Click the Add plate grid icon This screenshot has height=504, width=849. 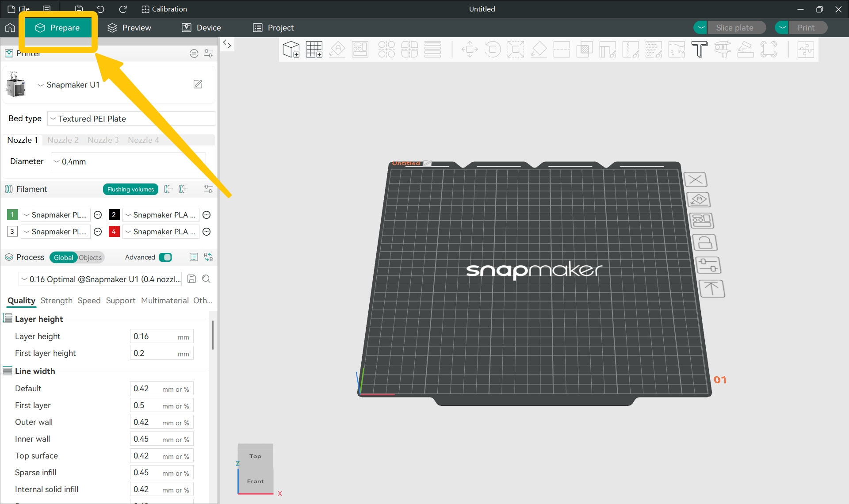[x=314, y=50]
